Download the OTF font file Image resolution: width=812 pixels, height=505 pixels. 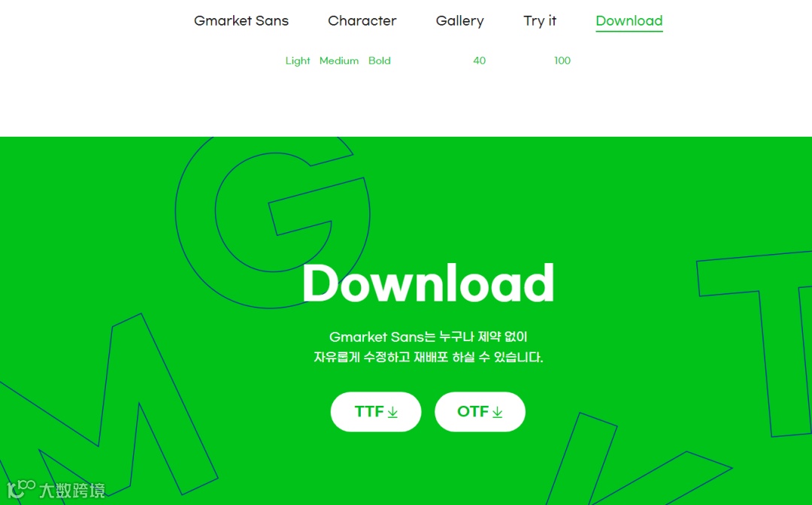(x=480, y=412)
